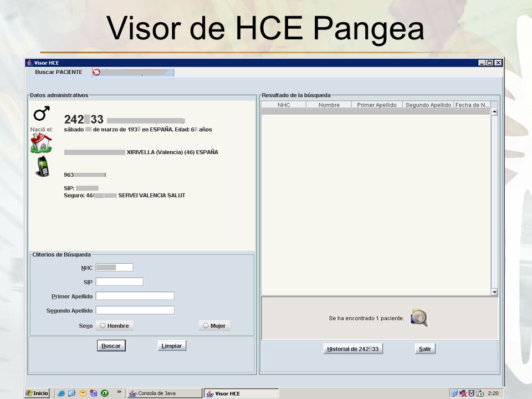
Task: Click Visor HCE taskbar button
Action: (x=241, y=393)
